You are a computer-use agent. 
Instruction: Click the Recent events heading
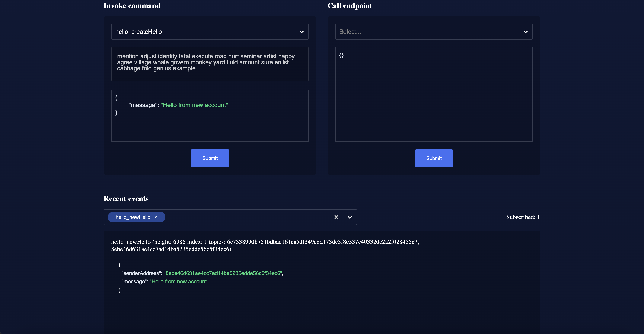(x=126, y=198)
